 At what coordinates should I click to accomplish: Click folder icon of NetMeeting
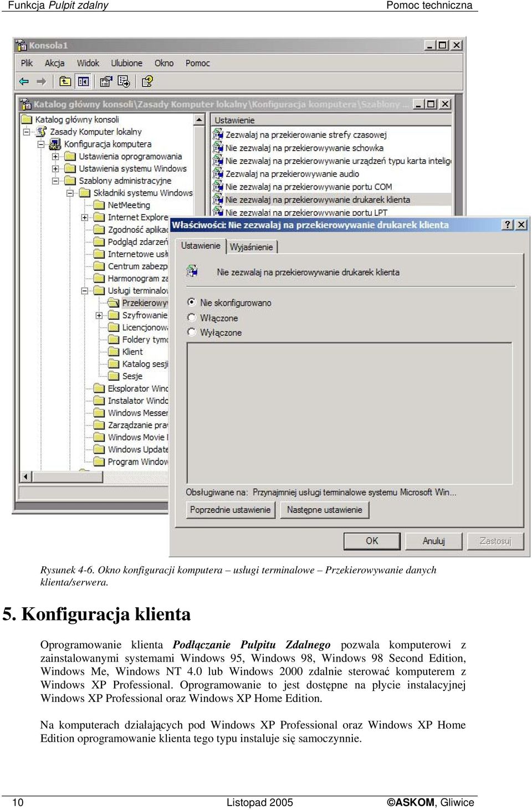99,205
